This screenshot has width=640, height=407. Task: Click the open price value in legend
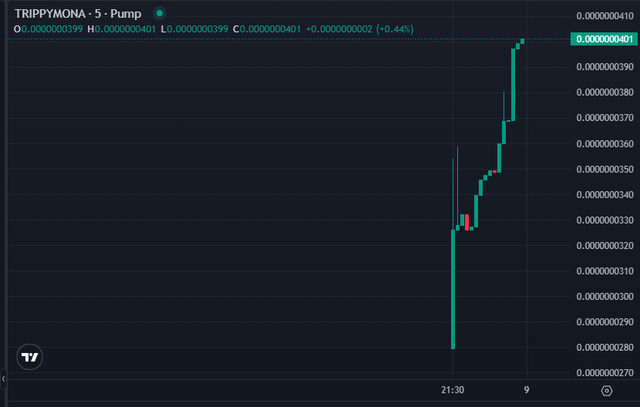coord(48,30)
